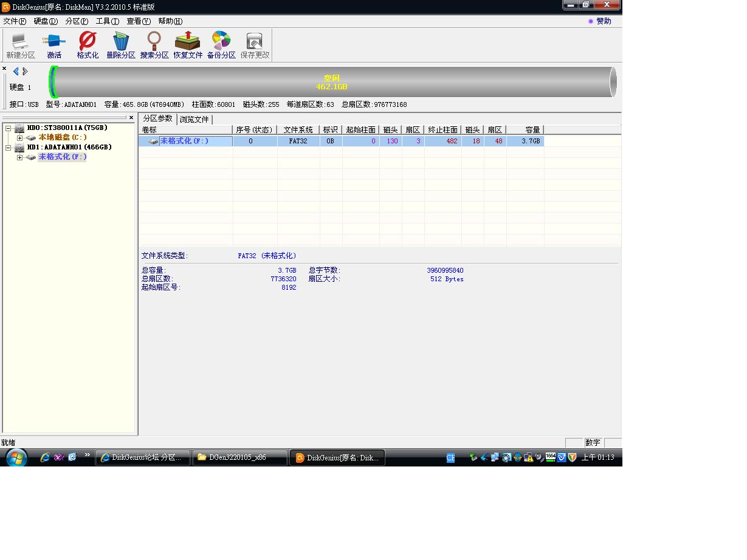Close the disk map panel with its X

click(4, 69)
